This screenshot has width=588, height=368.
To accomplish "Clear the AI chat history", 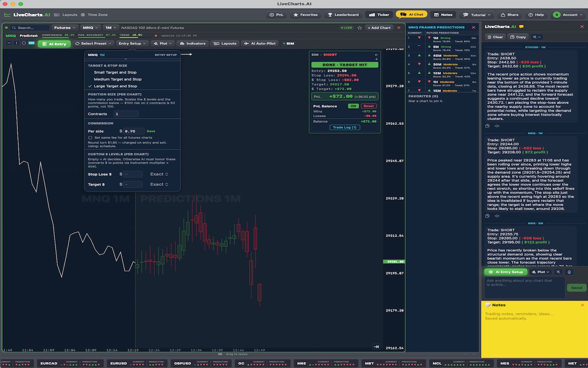I will click(x=495, y=37).
